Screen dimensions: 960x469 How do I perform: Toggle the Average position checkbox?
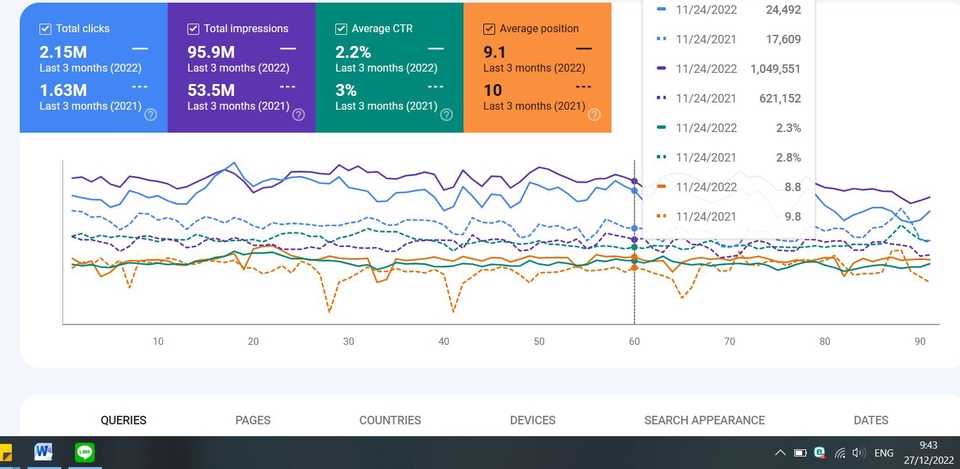[488, 29]
